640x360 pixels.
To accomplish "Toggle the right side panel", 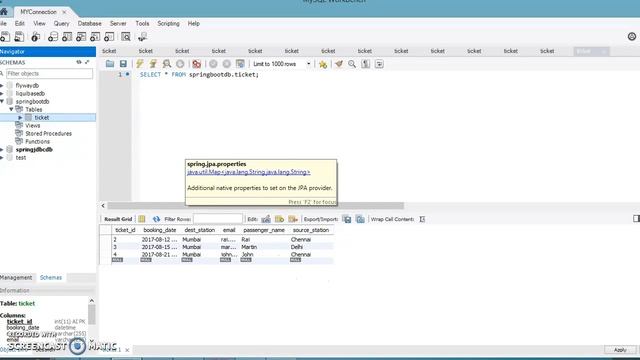I will 636,219.
